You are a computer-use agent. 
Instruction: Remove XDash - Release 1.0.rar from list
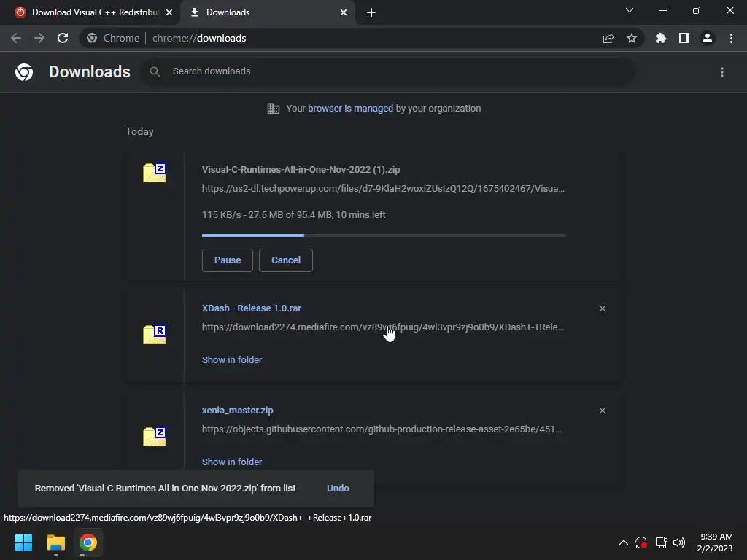click(602, 308)
